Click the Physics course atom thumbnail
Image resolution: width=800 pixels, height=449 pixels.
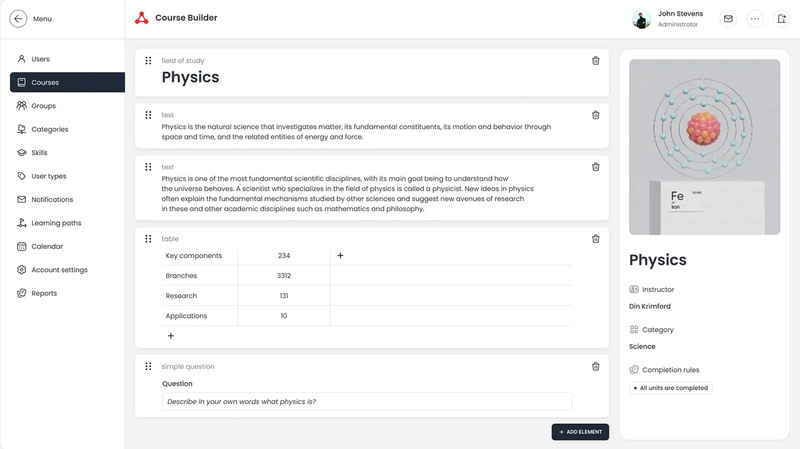tap(704, 147)
